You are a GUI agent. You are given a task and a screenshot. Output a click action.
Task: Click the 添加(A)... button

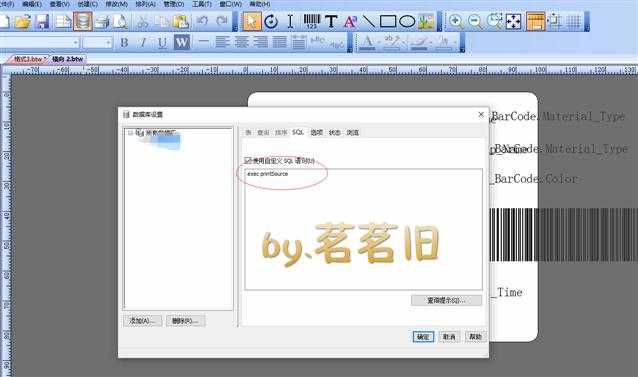[x=142, y=321]
